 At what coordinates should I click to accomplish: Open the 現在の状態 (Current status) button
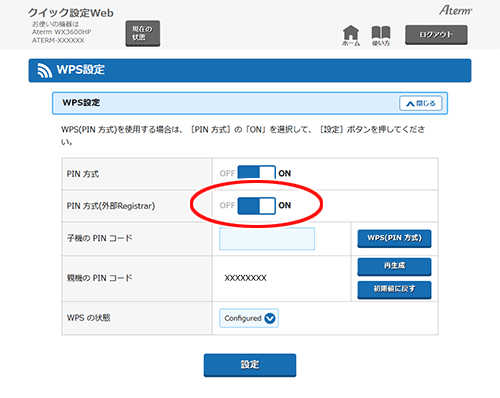[x=143, y=33]
